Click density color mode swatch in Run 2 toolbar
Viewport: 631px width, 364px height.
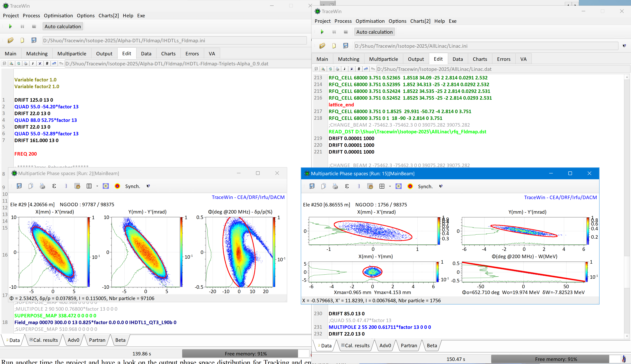[106, 186]
